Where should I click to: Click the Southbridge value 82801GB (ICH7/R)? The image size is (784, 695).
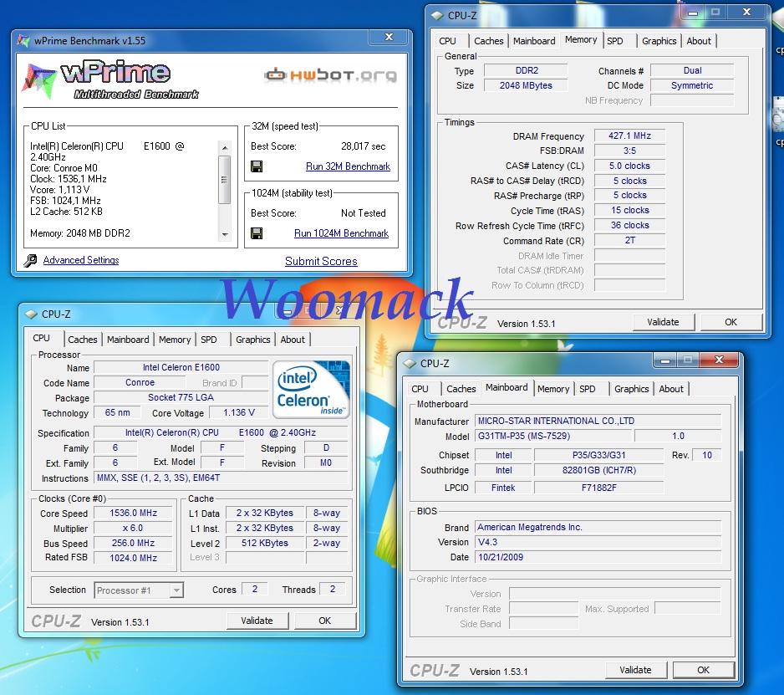(x=598, y=470)
